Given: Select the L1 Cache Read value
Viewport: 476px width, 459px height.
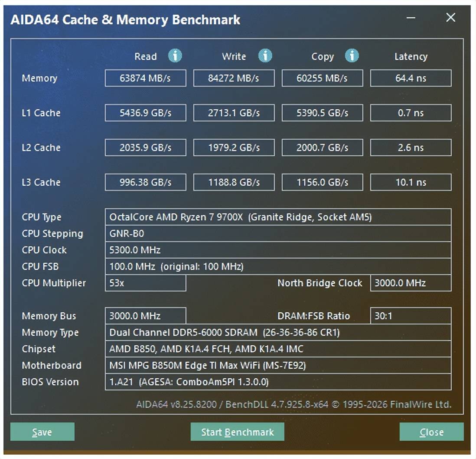Looking at the screenshot, I should tap(145, 113).
